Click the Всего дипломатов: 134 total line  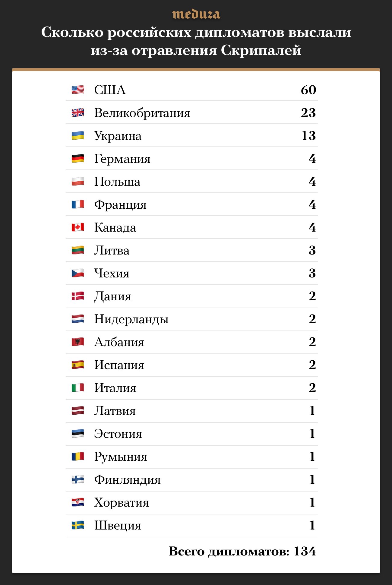(x=242, y=551)
